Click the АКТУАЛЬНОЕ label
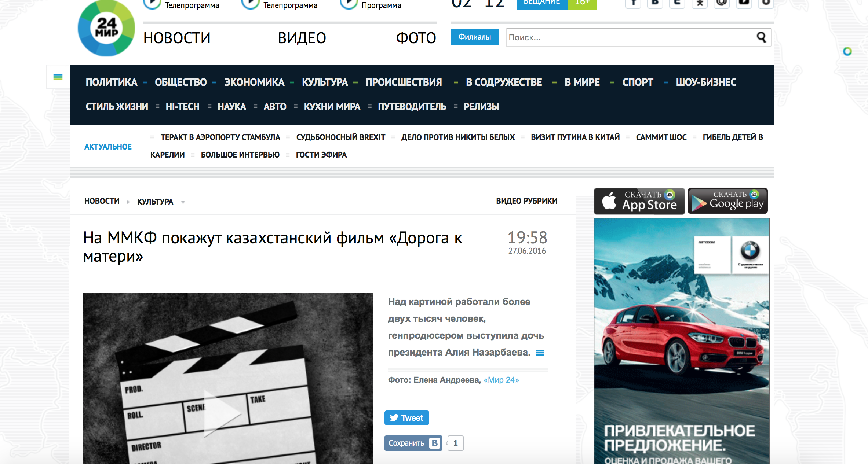 click(x=108, y=147)
